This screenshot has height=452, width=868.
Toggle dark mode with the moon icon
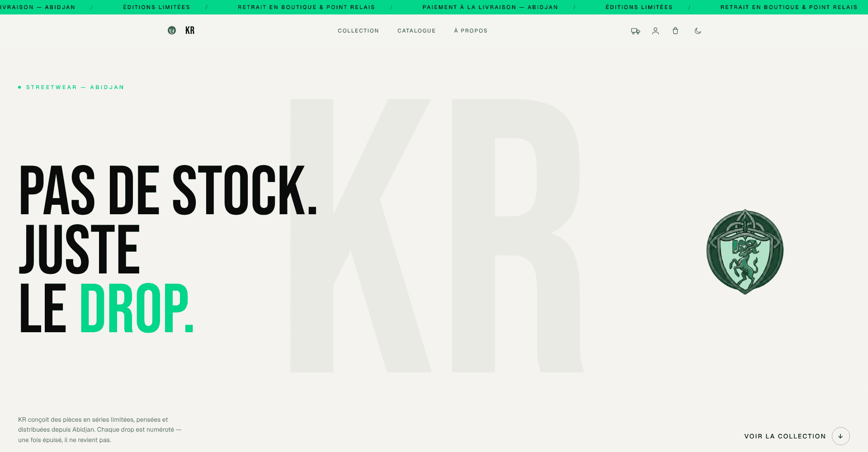point(698,31)
